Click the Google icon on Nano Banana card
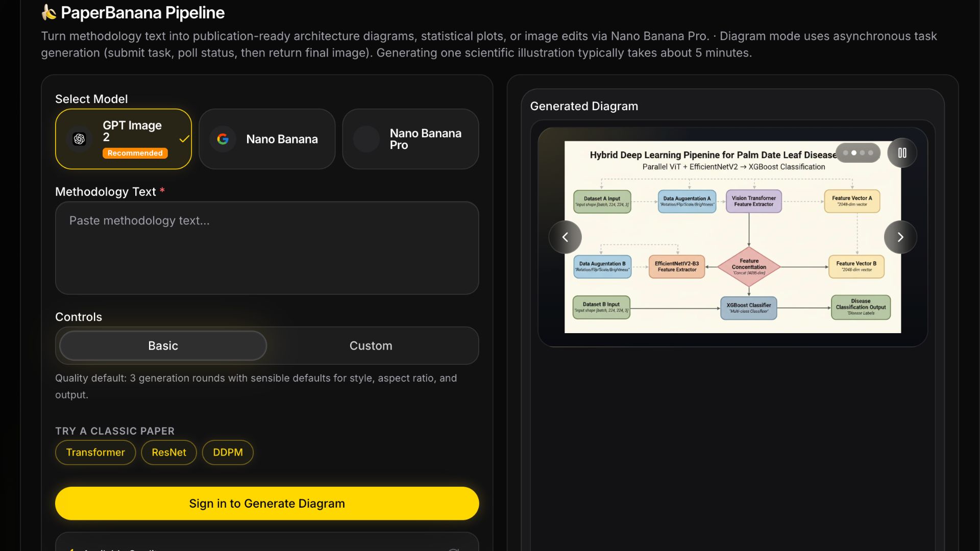This screenshot has width=980, height=551. tap(223, 139)
